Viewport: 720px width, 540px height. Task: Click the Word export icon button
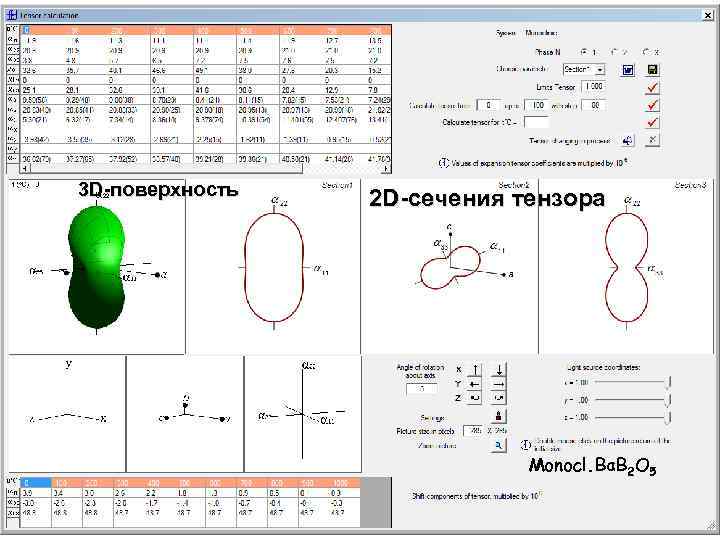(628, 70)
